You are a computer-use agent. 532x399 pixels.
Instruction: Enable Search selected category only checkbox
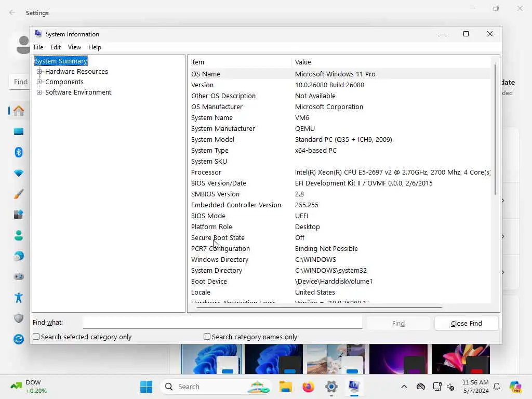(36, 337)
